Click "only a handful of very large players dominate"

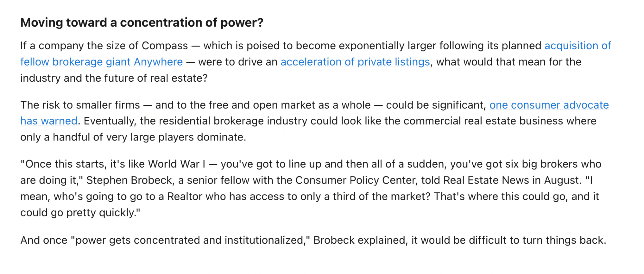coord(133,137)
